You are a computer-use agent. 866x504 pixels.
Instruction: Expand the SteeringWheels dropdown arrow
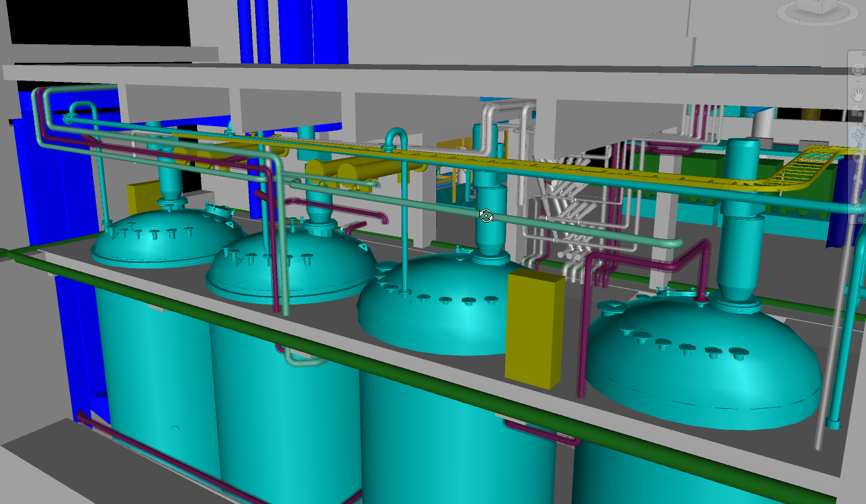click(x=858, y=81)
